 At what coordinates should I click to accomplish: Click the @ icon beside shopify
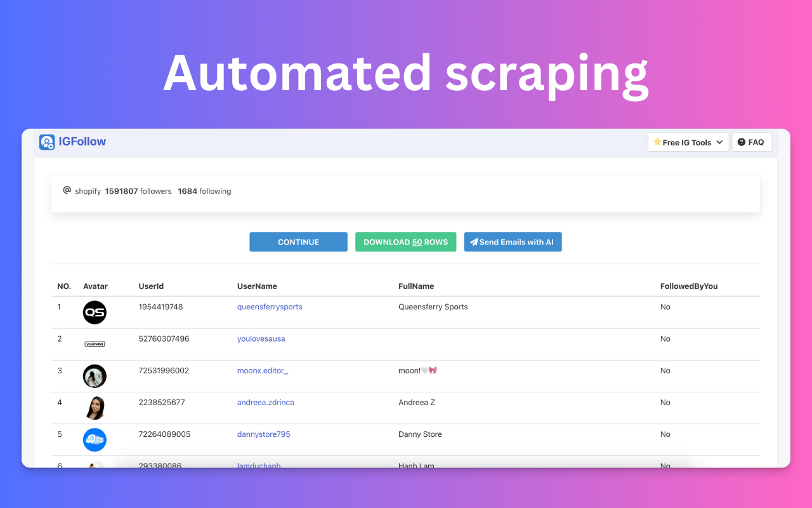67,190
